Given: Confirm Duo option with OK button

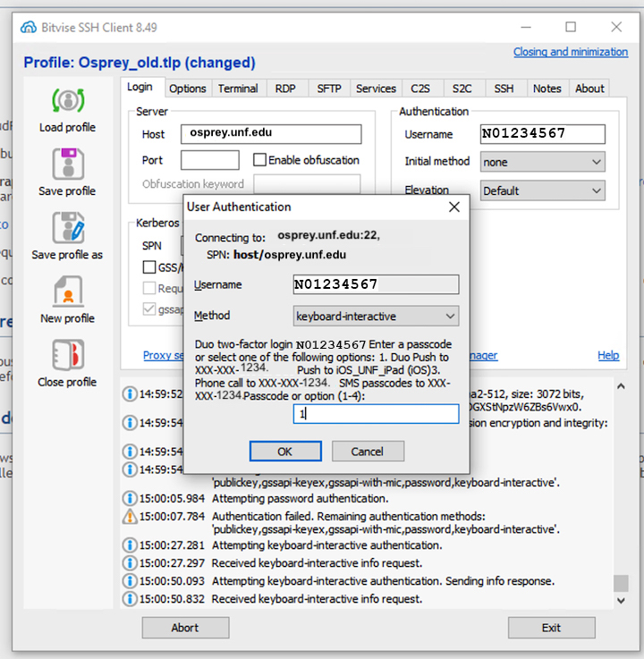Looking at the screenshot, I should (x=285, y=452).
